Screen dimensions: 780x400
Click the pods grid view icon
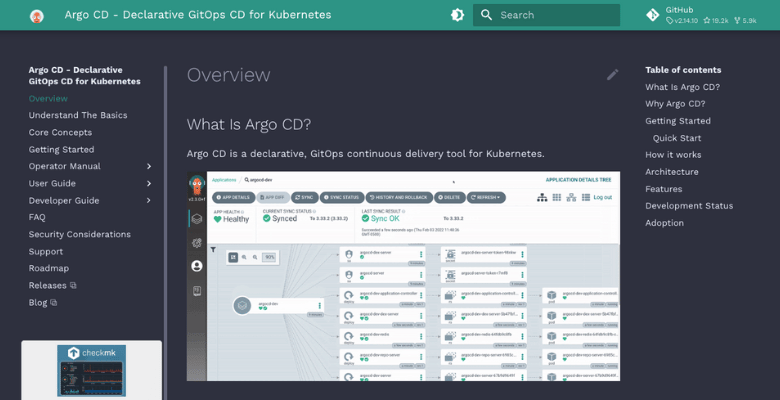(x=557, y=198)
